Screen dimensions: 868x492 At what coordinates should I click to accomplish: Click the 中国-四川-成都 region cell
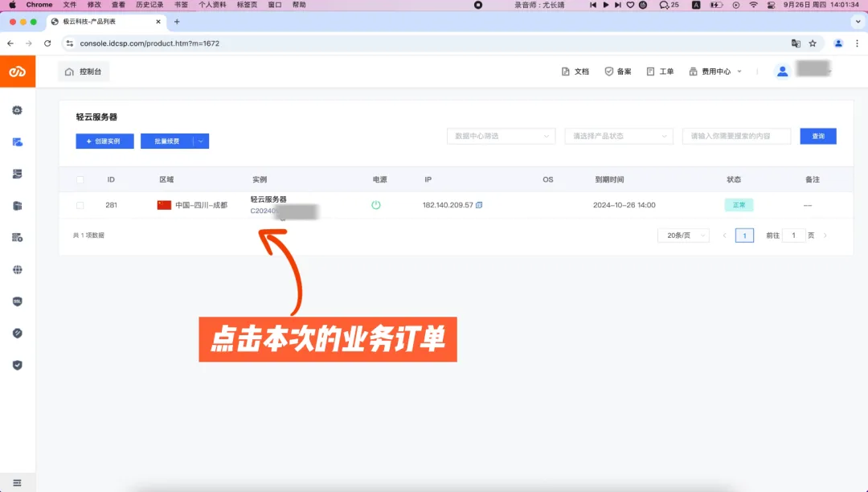192,205
